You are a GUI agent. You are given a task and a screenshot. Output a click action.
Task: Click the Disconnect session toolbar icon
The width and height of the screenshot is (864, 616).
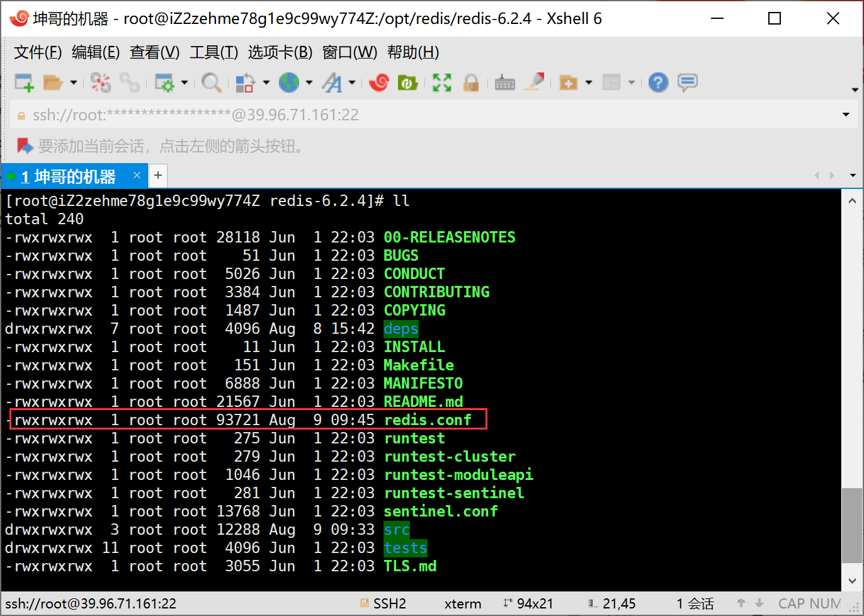click(x=100, y=83)
